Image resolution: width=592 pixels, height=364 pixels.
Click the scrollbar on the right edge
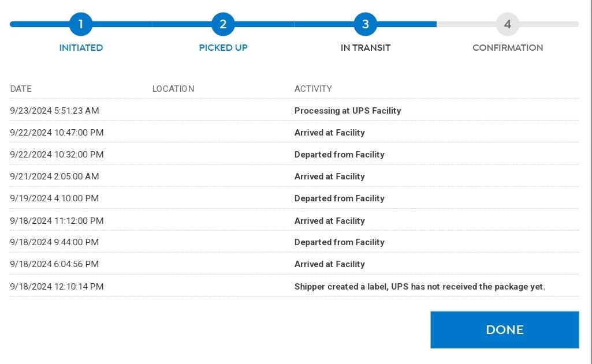click(x=589, y=173)
